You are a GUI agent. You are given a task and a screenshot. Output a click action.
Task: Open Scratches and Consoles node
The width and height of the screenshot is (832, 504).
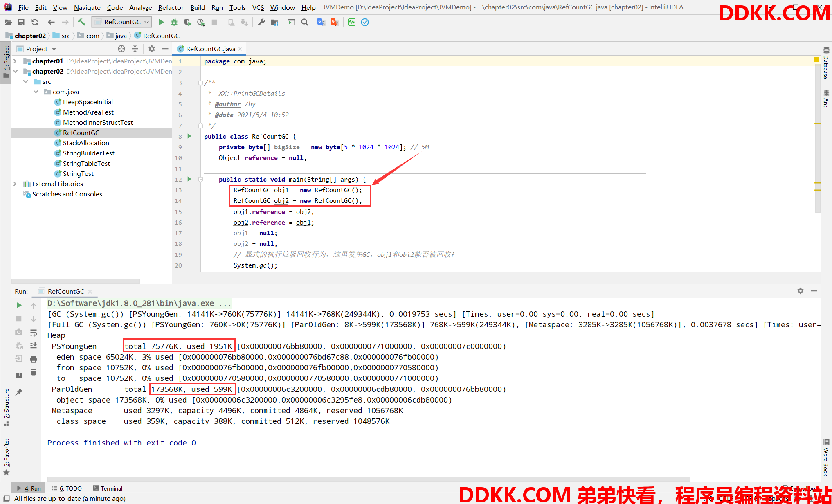(67, 194)
